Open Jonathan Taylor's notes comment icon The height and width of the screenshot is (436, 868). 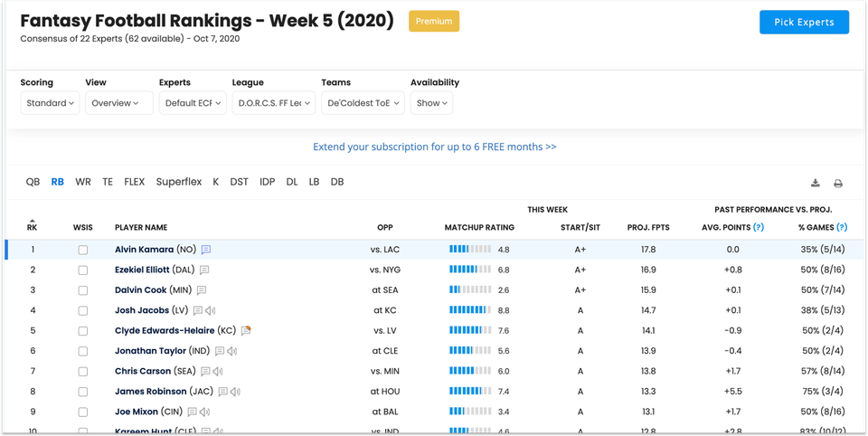pos(219,351)
